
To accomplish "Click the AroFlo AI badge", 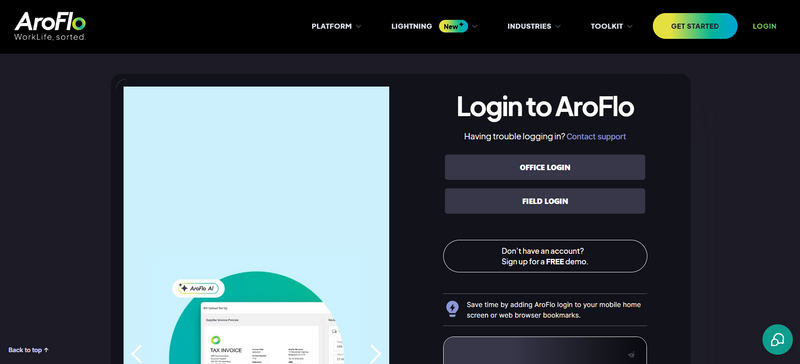I will [x=198, y=288].
